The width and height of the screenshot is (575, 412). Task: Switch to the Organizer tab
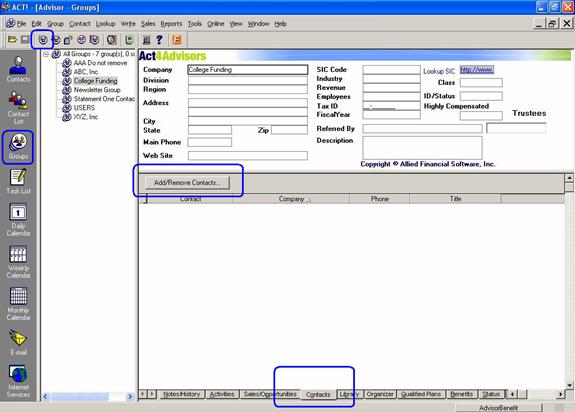pos(380,394)
